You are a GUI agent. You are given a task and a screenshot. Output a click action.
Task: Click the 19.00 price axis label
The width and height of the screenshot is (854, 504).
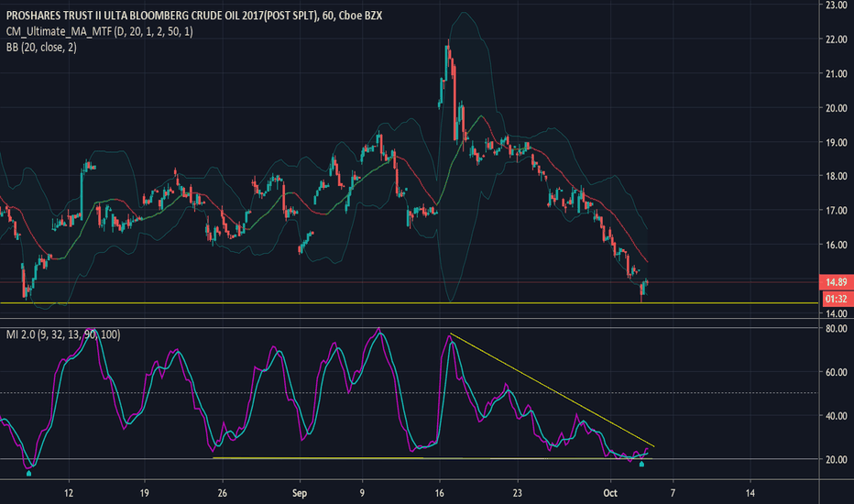[836, 142]
